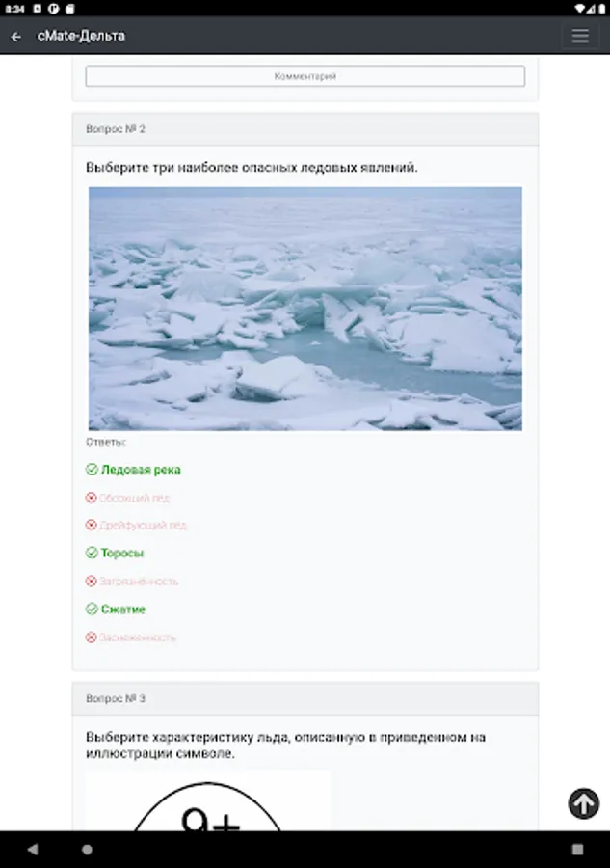Viewport: 610px width, 868px height.
Task: Tap the Вопрос № 2 header
Action: coord(305,129)
